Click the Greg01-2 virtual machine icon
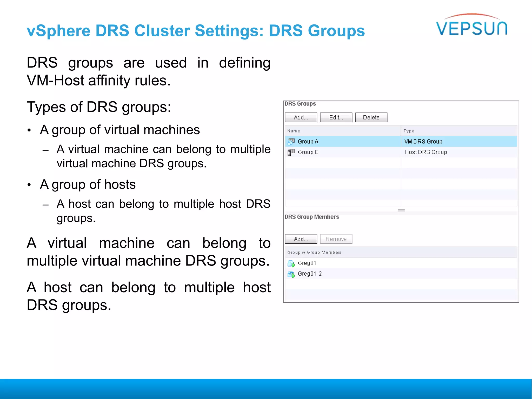 click(291, 274)
